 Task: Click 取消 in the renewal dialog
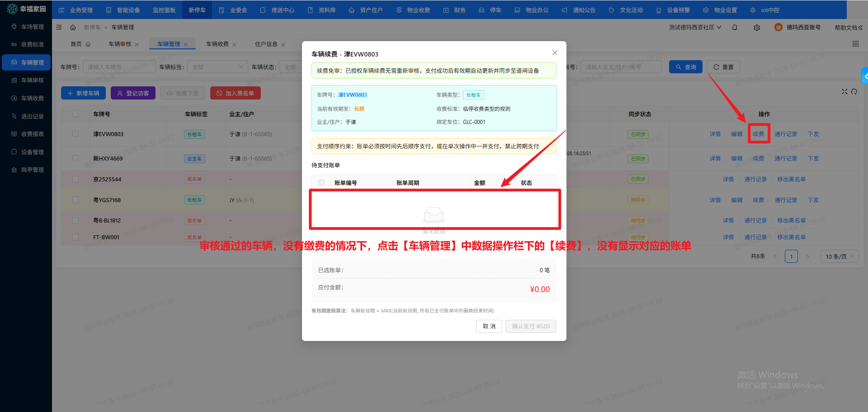[x=489, y=326]
